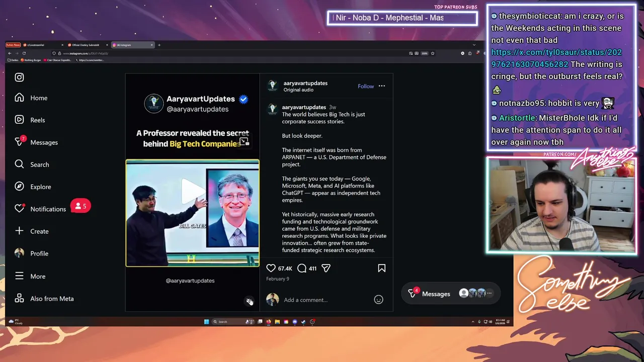Image resolution: width=644 pixels, height=362 pixels.
Task: Click the comment bubble icon beside 411
Action: tap(302, 268)
